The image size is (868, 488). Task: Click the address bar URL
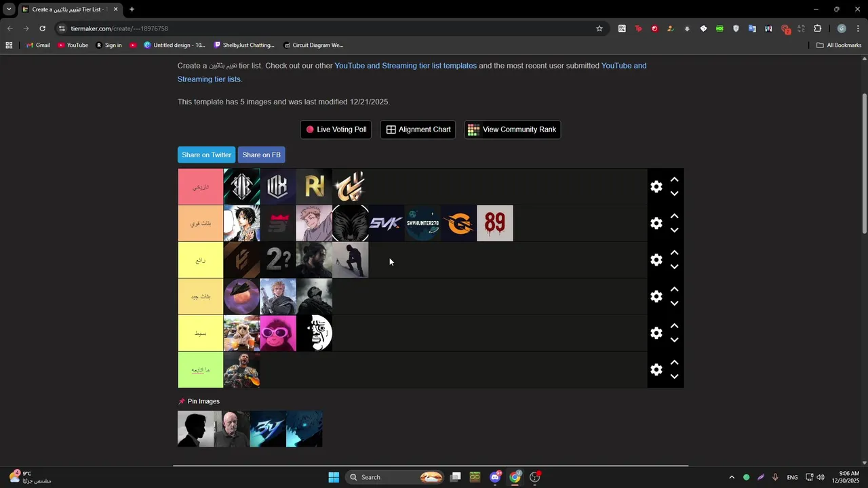(x=119, y=28)
